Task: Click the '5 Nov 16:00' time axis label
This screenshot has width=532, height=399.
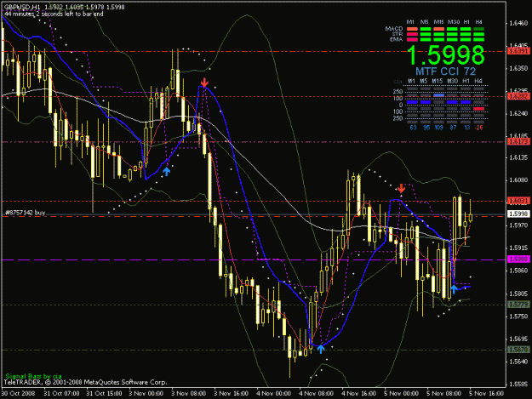Action: pyautogui.click(x=487, y=394)
